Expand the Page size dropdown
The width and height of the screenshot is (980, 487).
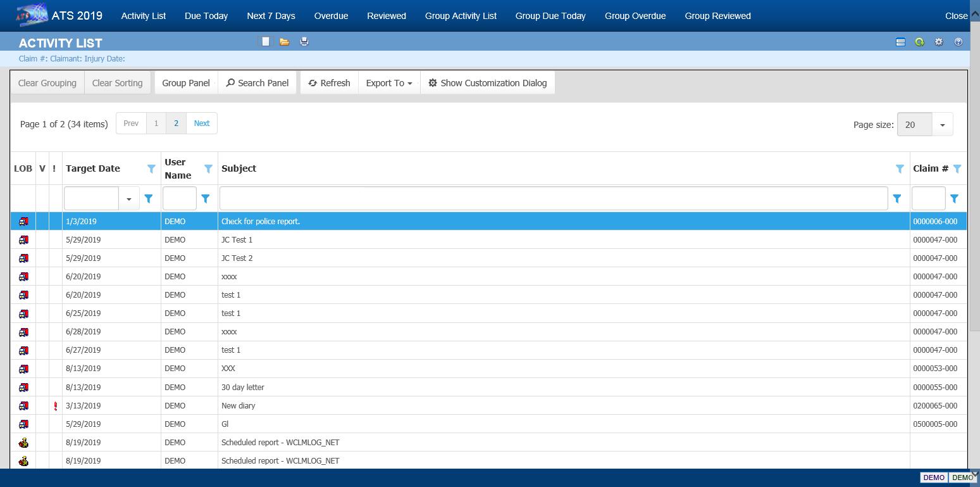pyautogui.click(x=942, y=125)
